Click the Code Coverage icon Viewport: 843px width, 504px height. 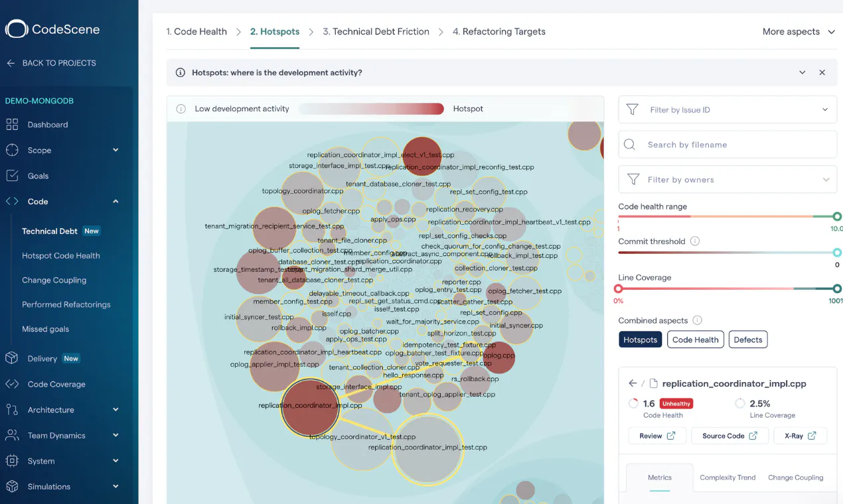point(12,384)
